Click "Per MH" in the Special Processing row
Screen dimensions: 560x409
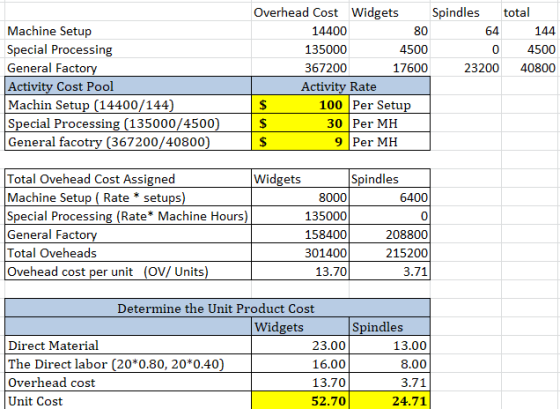pos(390,123)
